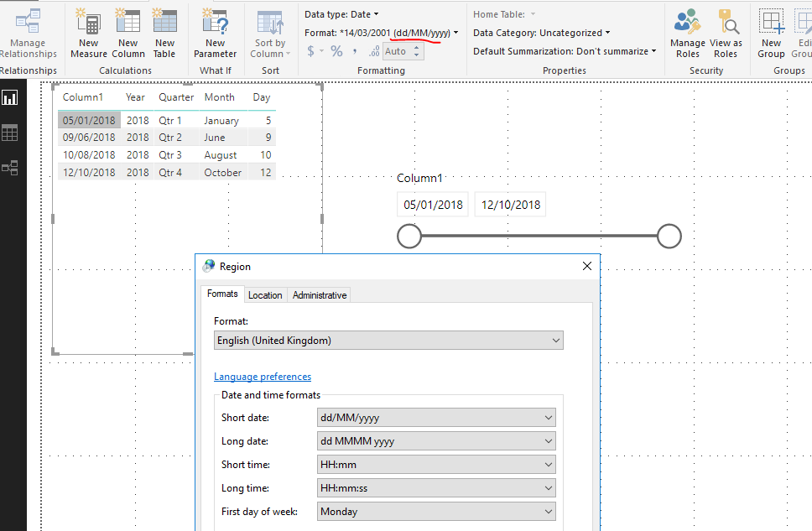Viewport: 812px width, 531px height.
Task: Open Default Summarization dropdown
Action: tap(565, 51)
